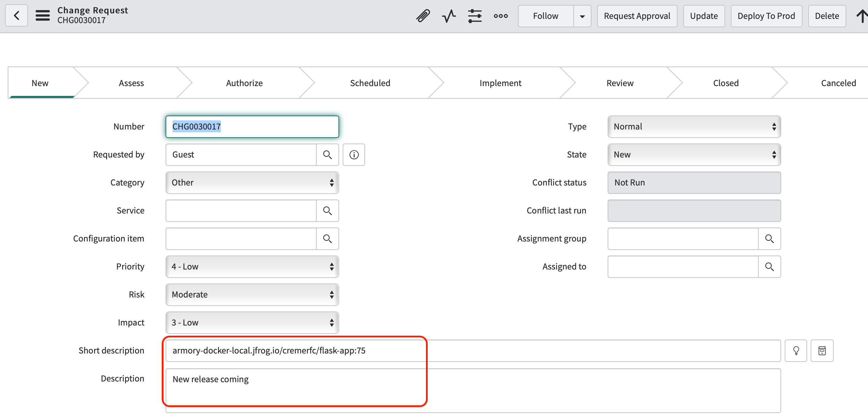Click the Configuration item input field
This screenshot has height=420, width=868.
(x=241, y=239)
